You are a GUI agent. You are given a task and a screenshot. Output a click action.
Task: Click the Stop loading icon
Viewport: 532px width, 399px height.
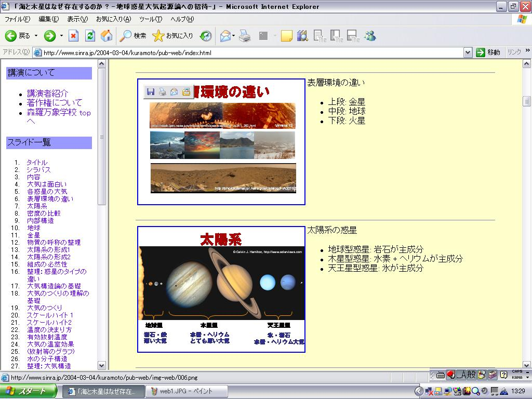(x=74, y=36)
